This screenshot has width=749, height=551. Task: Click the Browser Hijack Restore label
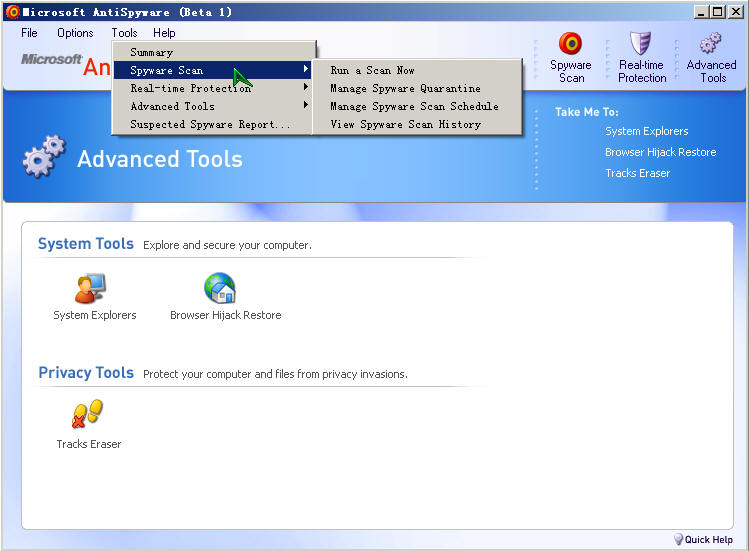pos(225,315)
